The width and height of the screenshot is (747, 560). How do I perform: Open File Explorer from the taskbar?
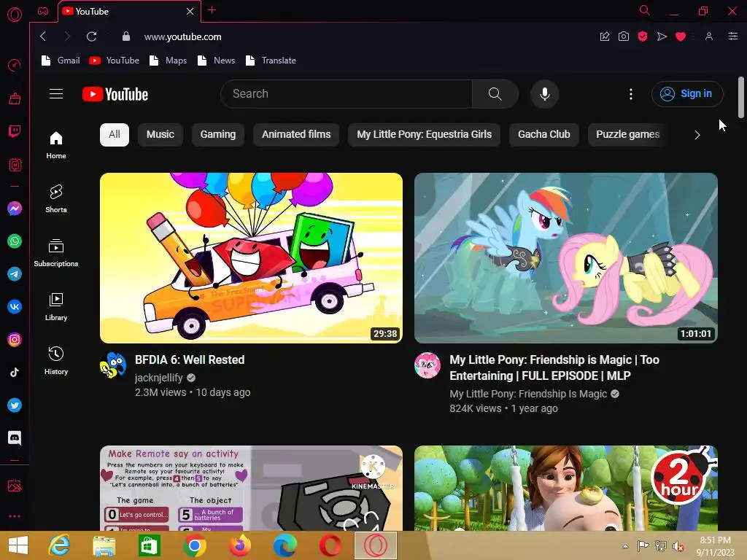point(104,545)
